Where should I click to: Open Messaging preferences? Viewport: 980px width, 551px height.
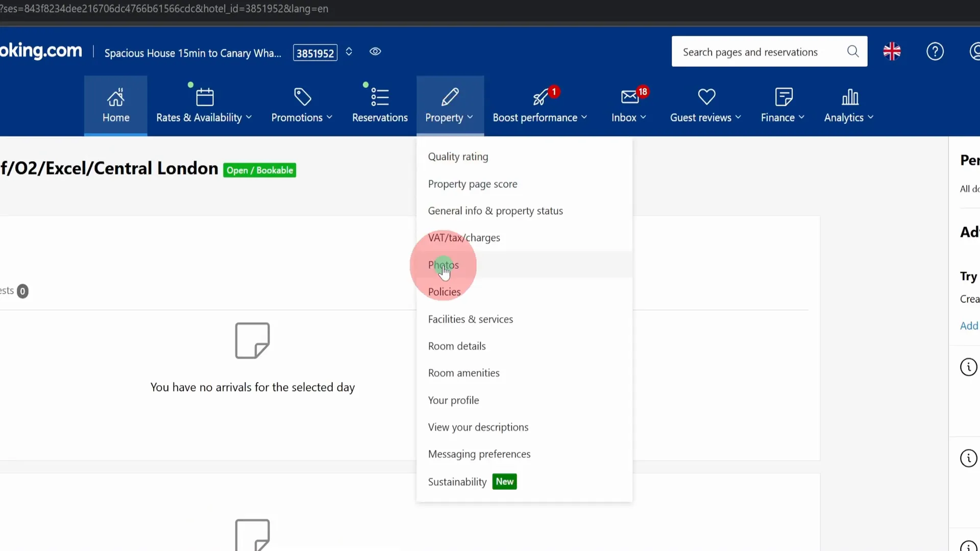click(x=524, y=454)
